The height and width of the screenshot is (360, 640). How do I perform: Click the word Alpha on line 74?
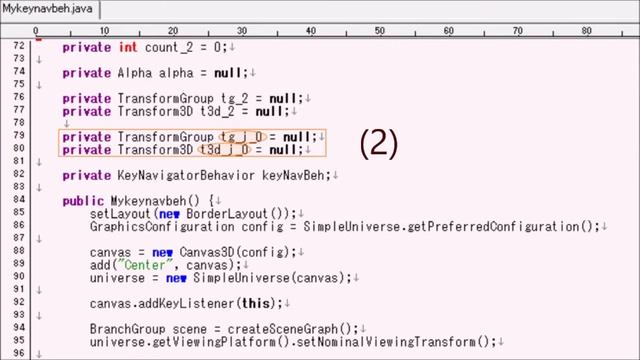click(x=135, y=73)
